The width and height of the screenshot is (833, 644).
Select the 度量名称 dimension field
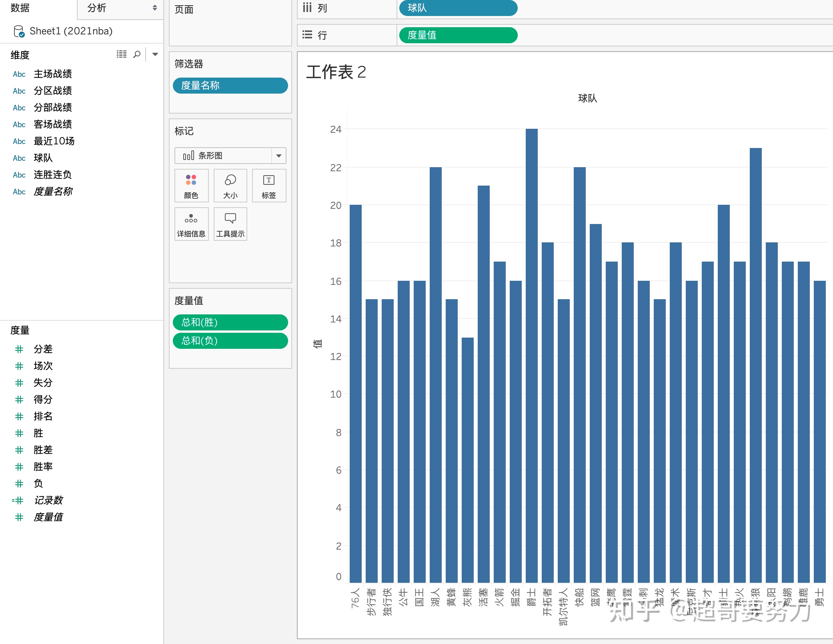pos(53,192)
